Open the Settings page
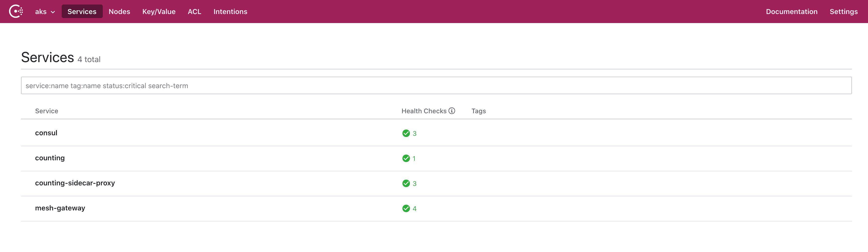 tap(843, 12)
